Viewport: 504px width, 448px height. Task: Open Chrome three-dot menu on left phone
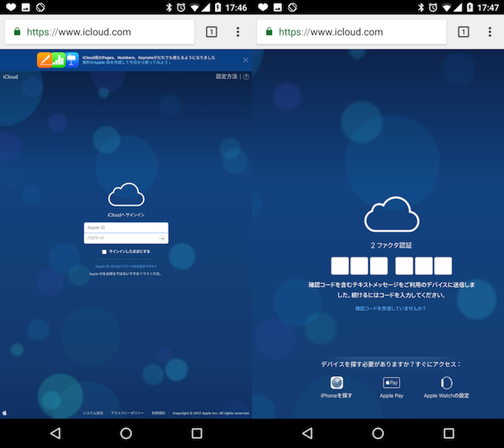point(238,32)
